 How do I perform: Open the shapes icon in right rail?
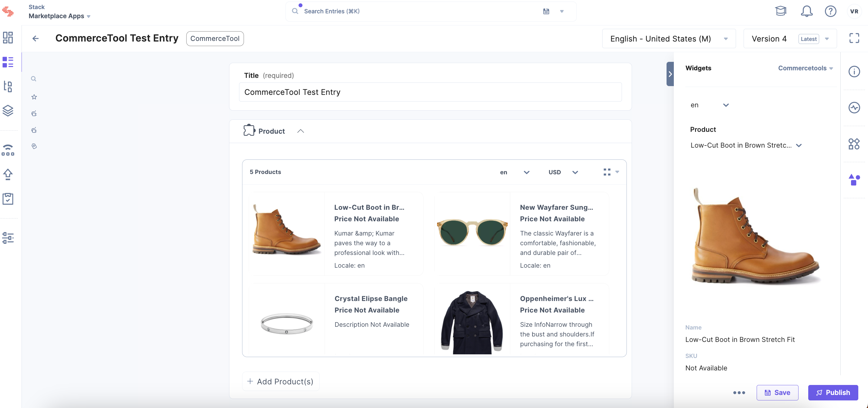(854, 180)
